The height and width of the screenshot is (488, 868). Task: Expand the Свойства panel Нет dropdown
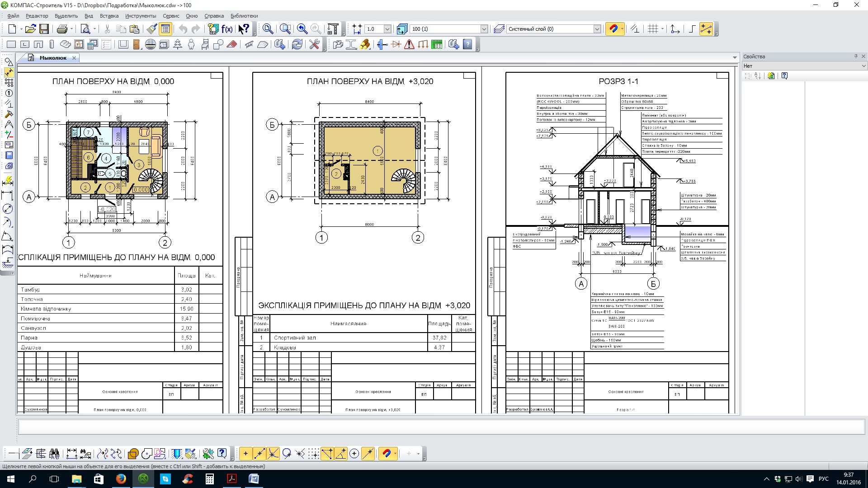(x=863, y=66)
